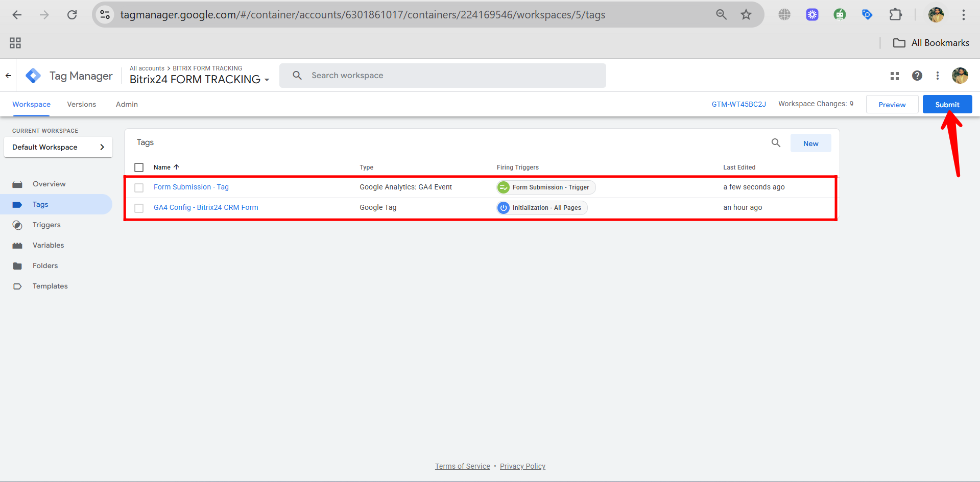Switch to the Admin tab
The image size is (980, 482).
click(x=127, y=104)
